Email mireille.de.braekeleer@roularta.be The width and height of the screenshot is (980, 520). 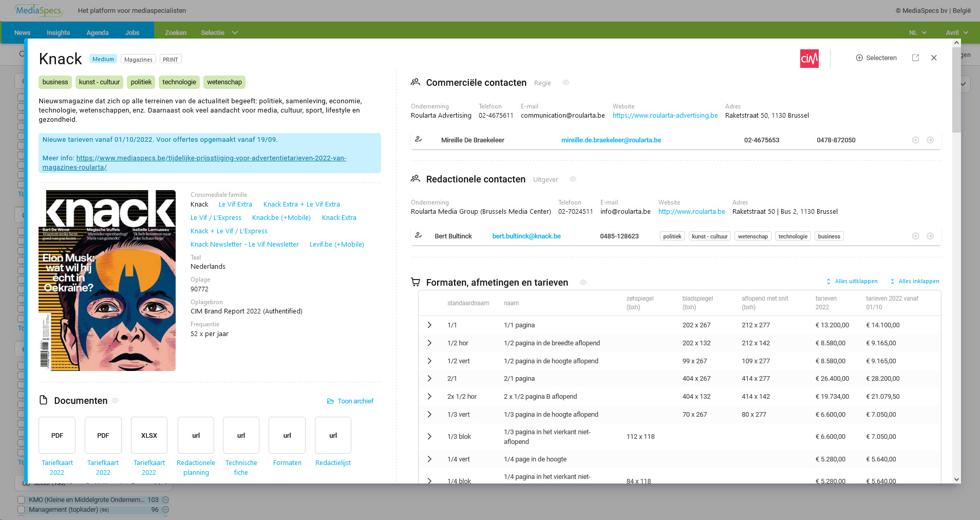click(611, 140)
